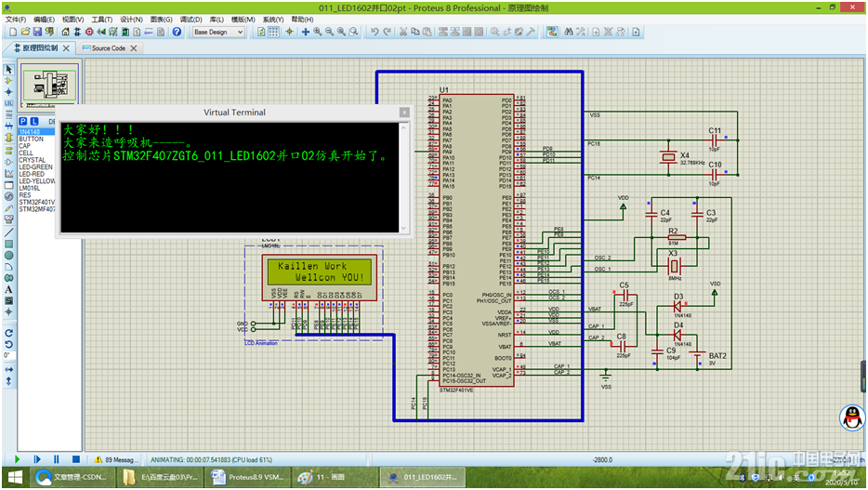Open the 工具(T) menu

102,20
